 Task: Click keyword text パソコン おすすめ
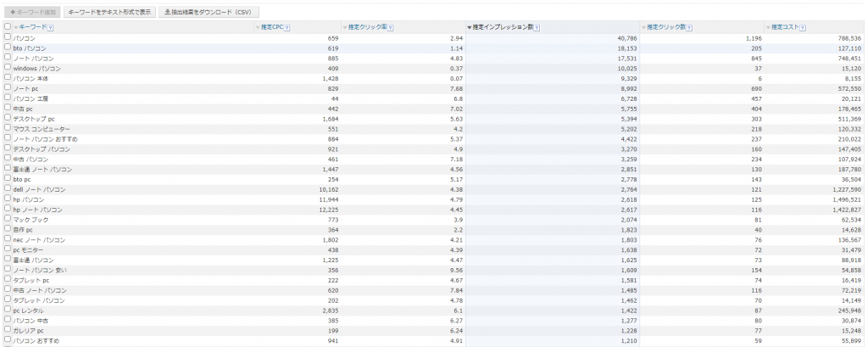click(x=36, y=341)
